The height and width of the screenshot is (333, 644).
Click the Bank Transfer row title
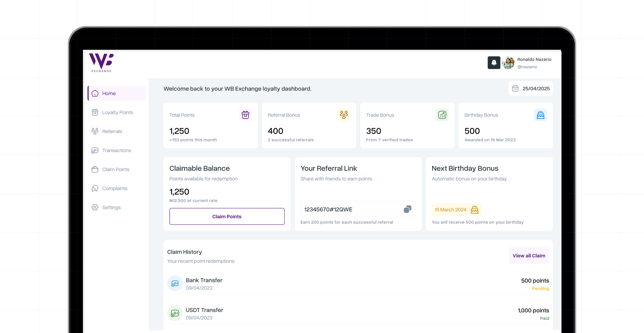[x=204, y=280]
